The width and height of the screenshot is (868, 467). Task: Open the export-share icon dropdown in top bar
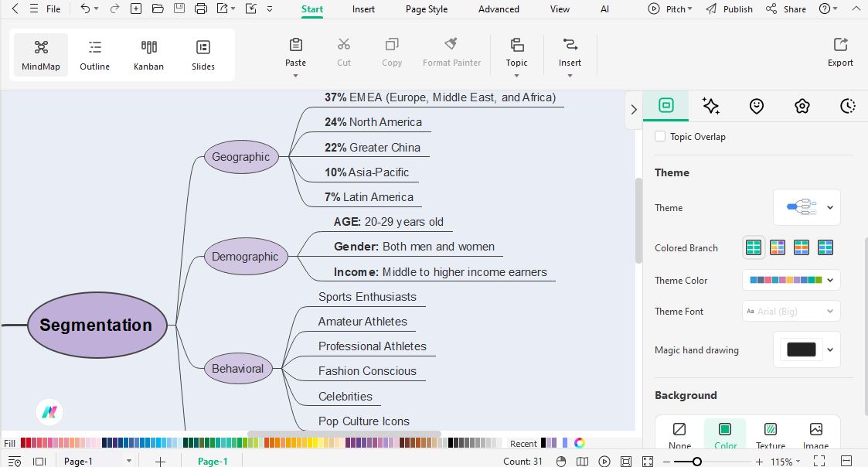226,9
